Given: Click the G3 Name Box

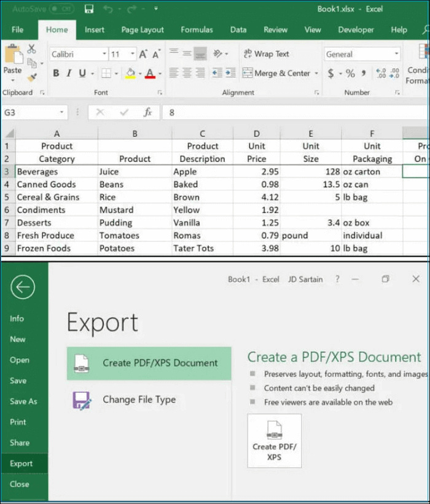Looking at the screenshot, I should coord(34,112).
